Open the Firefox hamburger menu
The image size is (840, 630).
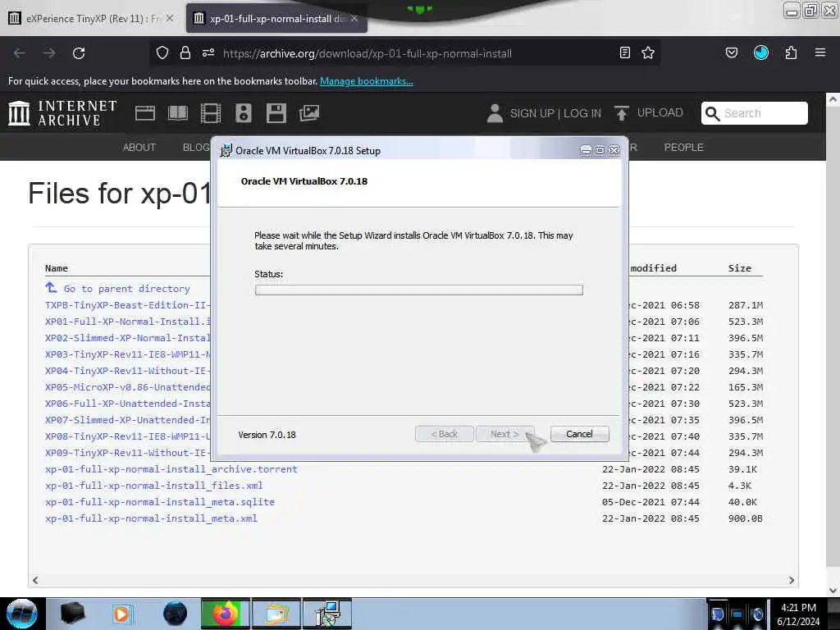click(820, 52)
